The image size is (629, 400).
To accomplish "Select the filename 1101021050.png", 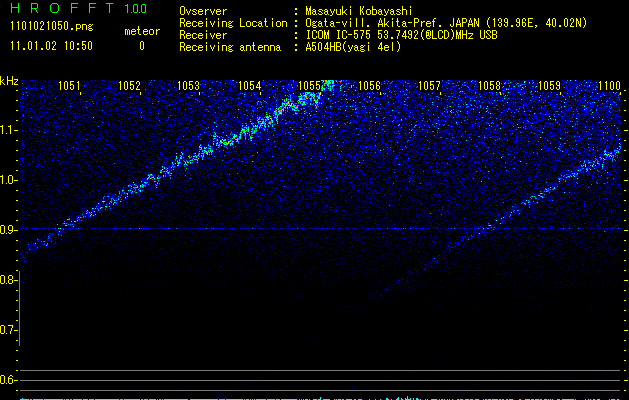I will click(52, 27).
